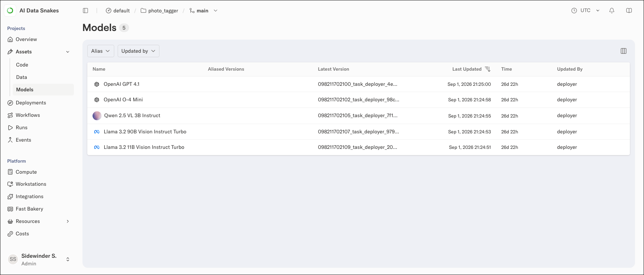
Task: Open the photo_tagger project breadcrumb
Action: coord(159,11)
